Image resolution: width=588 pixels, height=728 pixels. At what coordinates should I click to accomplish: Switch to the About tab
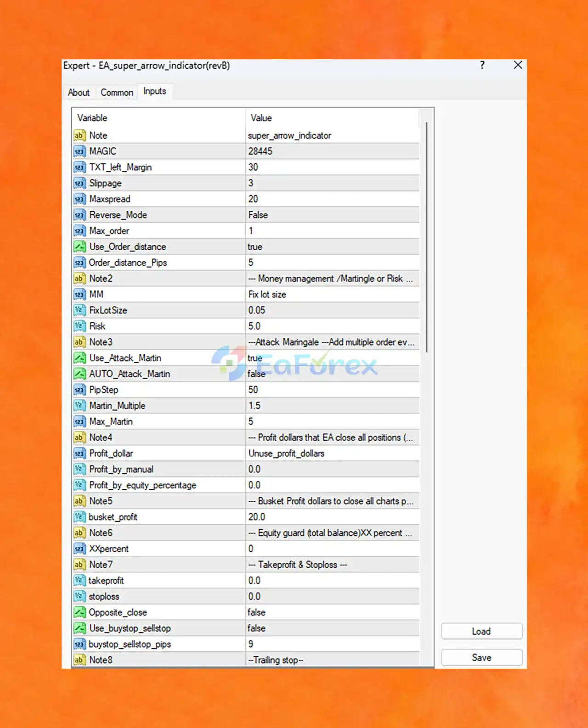pyautogui.click(x=79, y=92)
